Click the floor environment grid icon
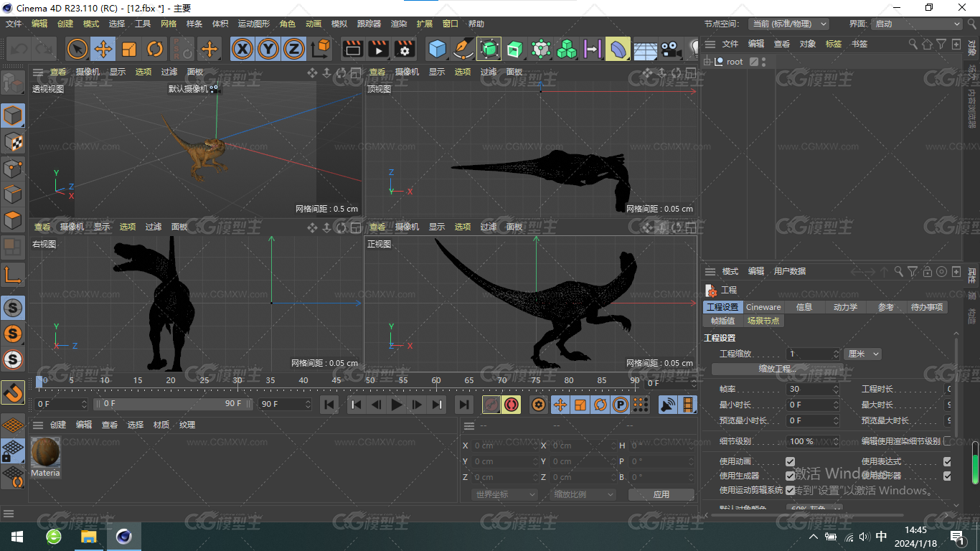The image size is (980, 551). (645, 49)
